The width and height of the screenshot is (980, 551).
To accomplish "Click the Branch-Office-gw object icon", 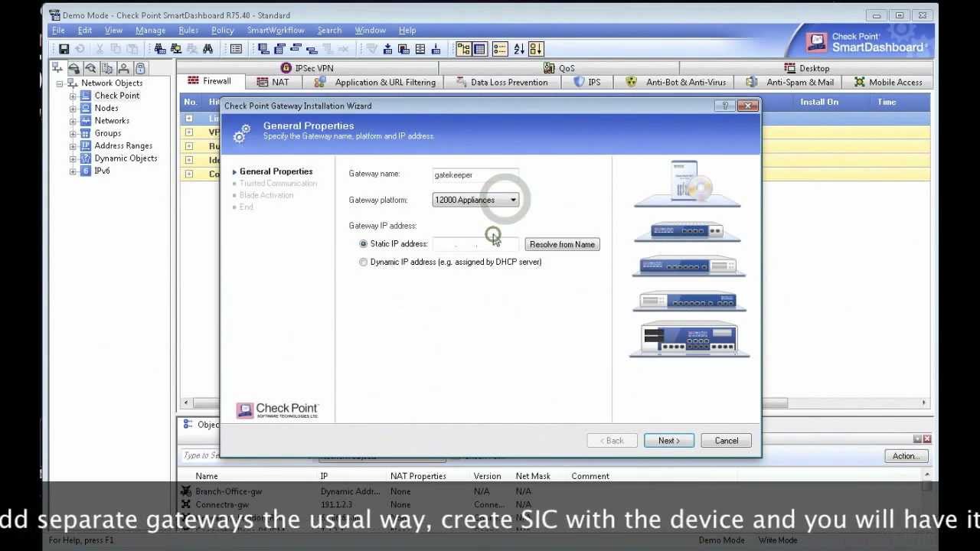I will coord(185,491).
